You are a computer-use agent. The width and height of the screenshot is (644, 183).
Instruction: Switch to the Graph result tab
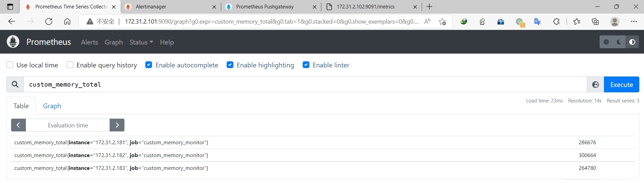coord(52,106)
